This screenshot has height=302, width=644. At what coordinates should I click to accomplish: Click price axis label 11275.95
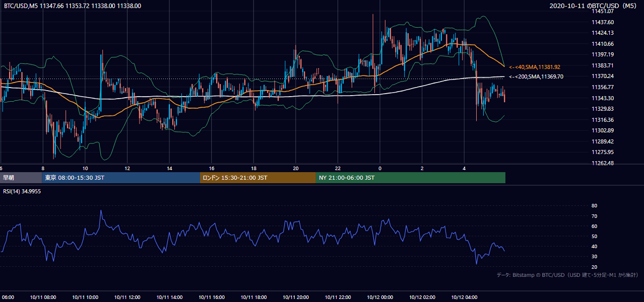click(x=602, y=152)
